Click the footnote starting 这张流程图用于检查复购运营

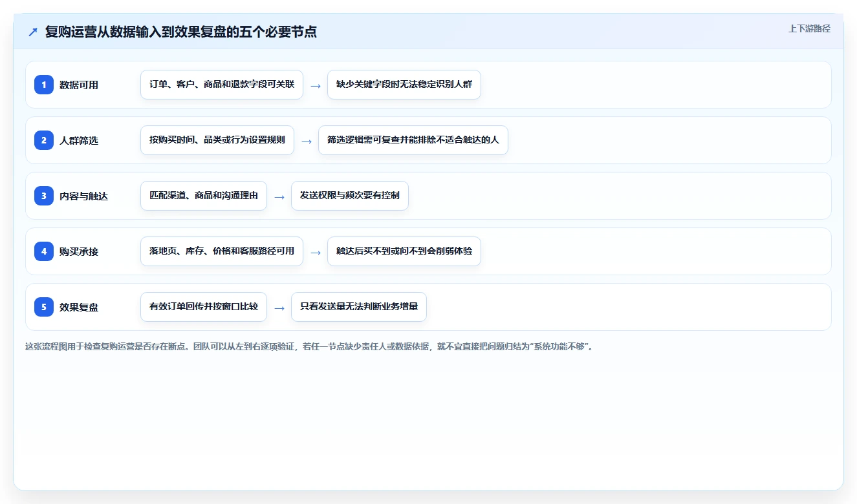point(309,346)
